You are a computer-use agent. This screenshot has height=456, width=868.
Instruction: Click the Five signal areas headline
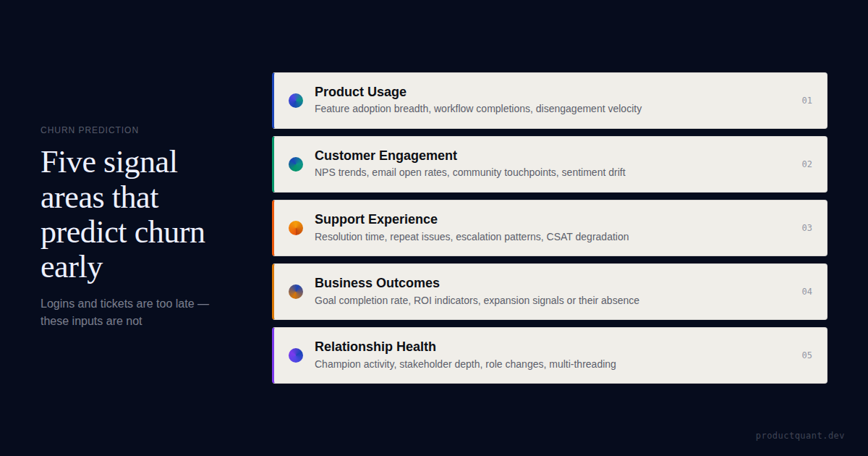point(123,214)
